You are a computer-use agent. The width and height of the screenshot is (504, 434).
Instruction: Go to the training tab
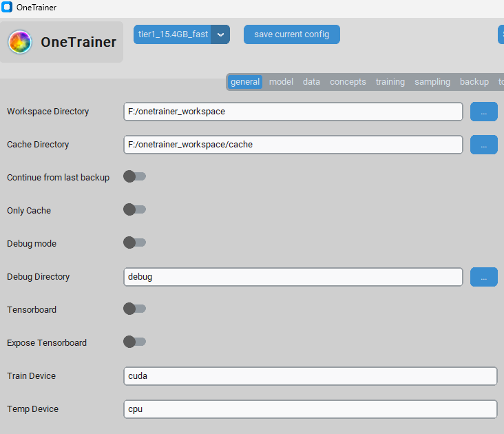(390, 82)
